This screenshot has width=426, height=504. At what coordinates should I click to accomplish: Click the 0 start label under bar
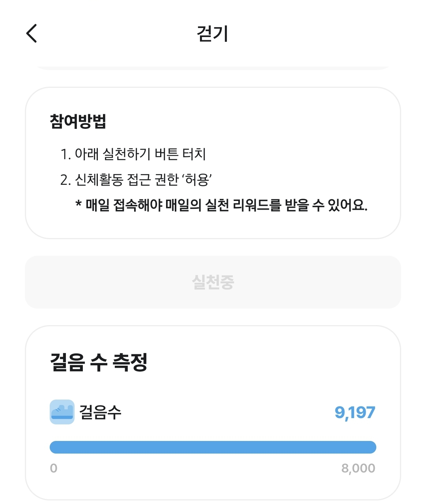(x=54, y=468)
